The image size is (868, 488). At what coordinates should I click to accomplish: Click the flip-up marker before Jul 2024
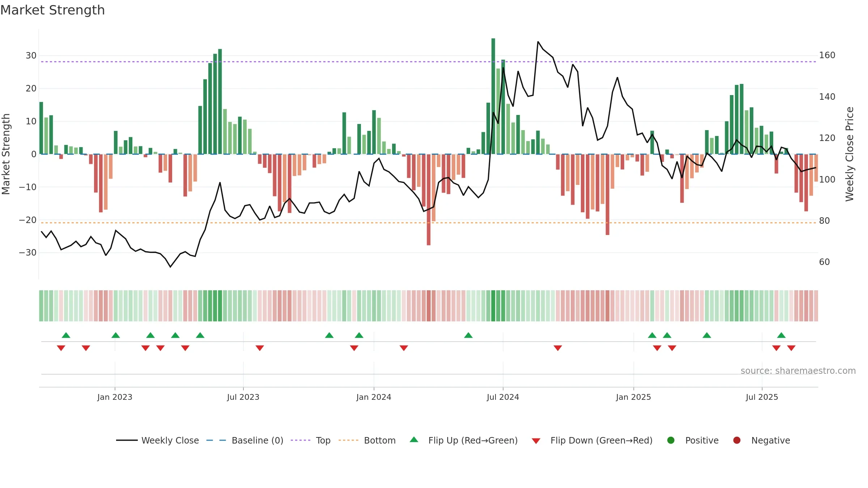[468, 335]
